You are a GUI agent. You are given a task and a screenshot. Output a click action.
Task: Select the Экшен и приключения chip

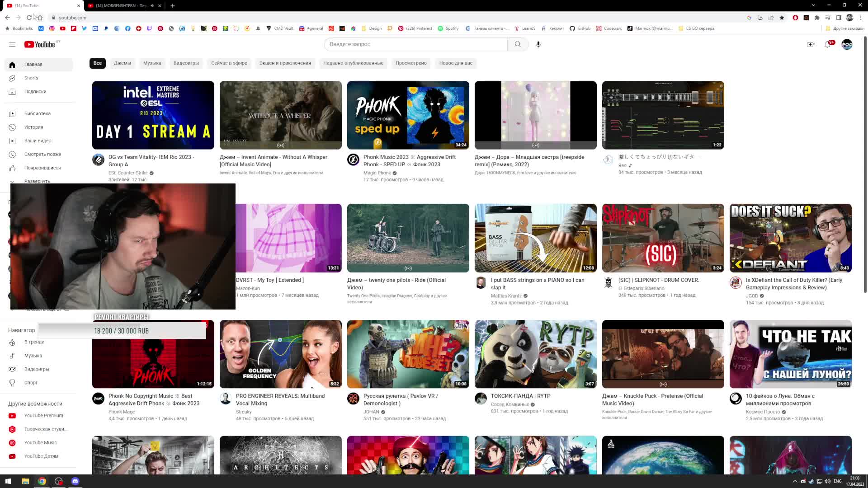285,63
